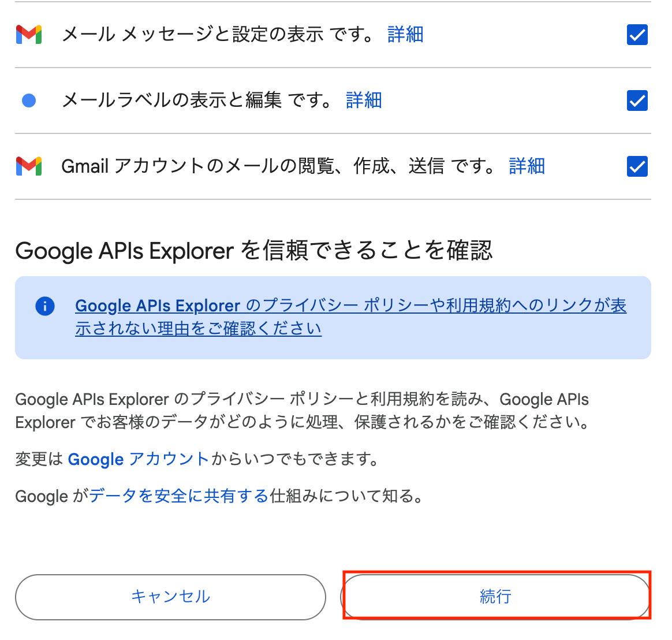The width and height of the screenshot is (672, 640).
Task: Disable Gmail メールの閲覧、作成、送信 checkbox
Action: 637,166
